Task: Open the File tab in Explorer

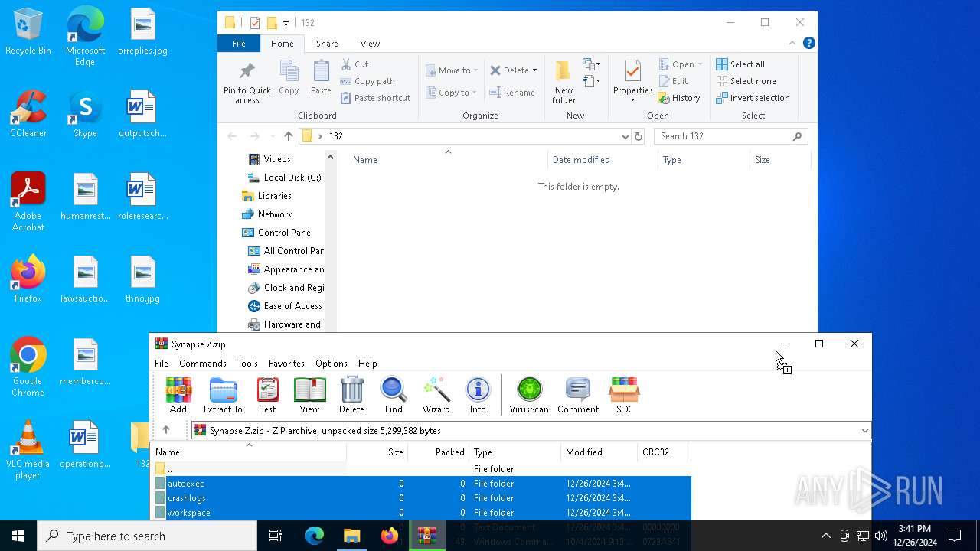Action: [239, 44]
